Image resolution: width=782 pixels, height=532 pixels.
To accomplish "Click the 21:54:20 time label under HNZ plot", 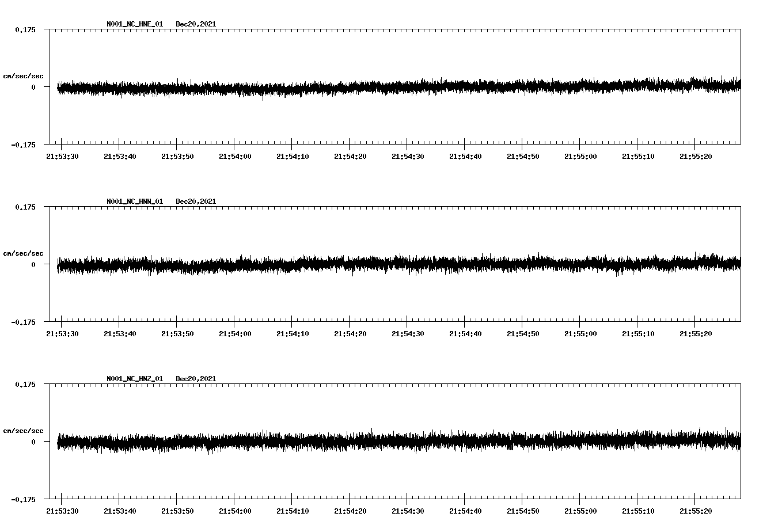I will (x=350, y=511).
